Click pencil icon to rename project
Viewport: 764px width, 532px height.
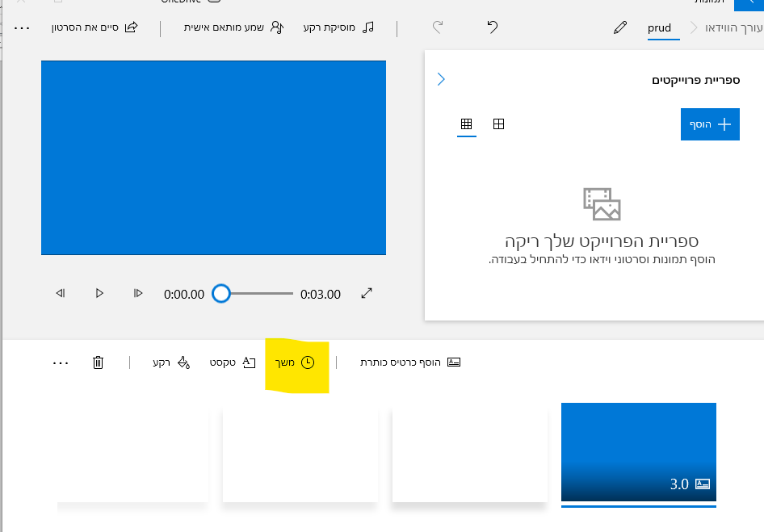[619, 27]
